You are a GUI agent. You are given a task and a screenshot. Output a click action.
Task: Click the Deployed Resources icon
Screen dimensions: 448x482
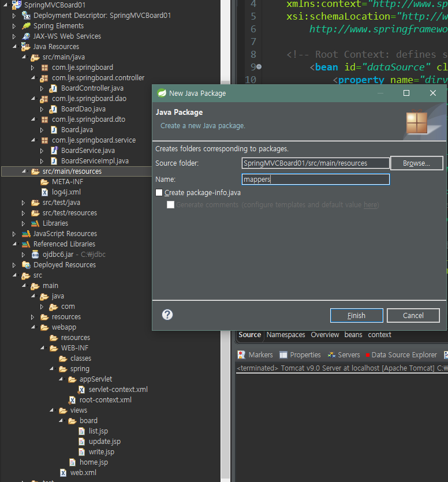tap(26, 265)
